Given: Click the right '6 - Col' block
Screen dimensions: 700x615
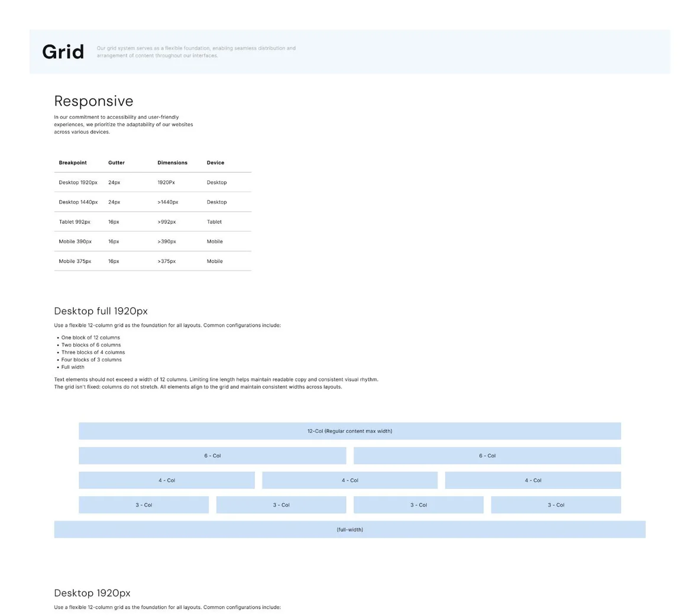Looking at the screenshot, I should (488, 456).
